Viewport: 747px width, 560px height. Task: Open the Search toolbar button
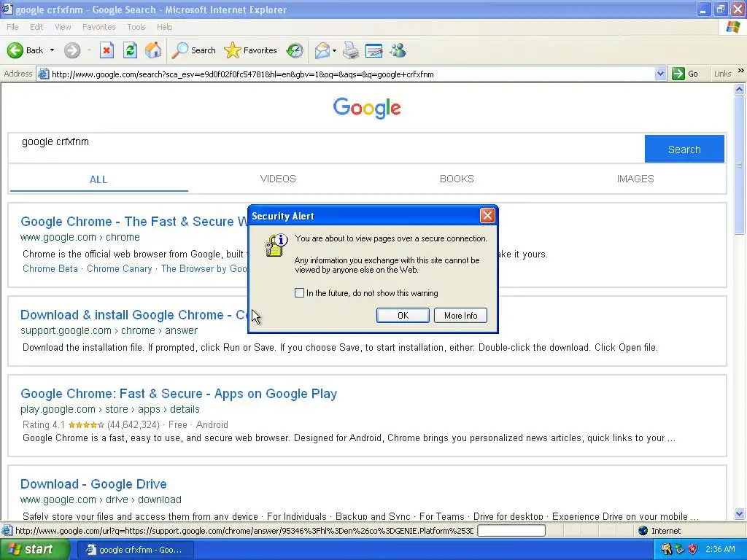[193, 50]
